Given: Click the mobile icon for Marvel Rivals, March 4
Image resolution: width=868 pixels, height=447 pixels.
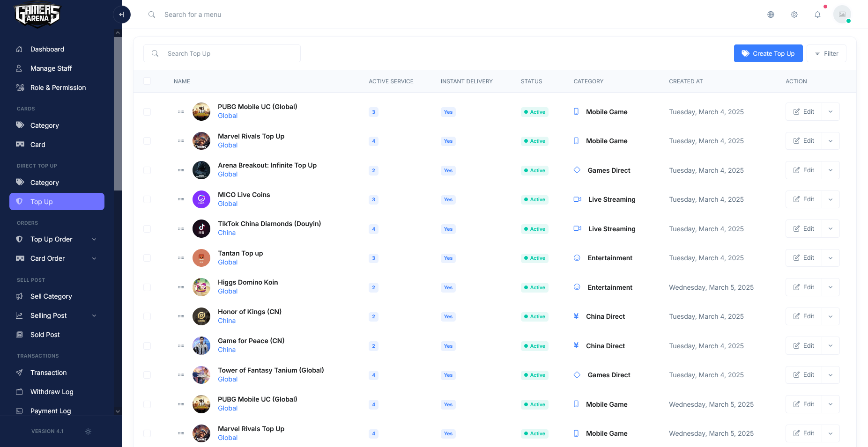Looking at the screenshot, I should click(x=576, y=141).
